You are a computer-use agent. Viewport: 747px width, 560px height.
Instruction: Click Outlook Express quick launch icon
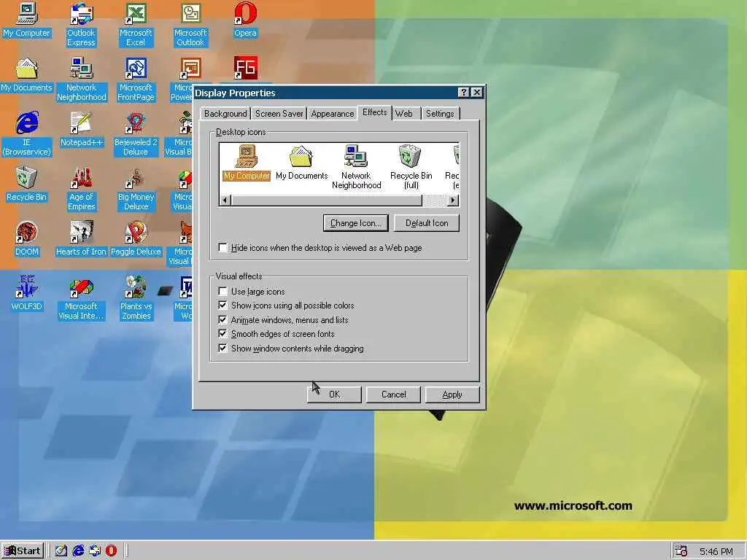tap(95, 551)
